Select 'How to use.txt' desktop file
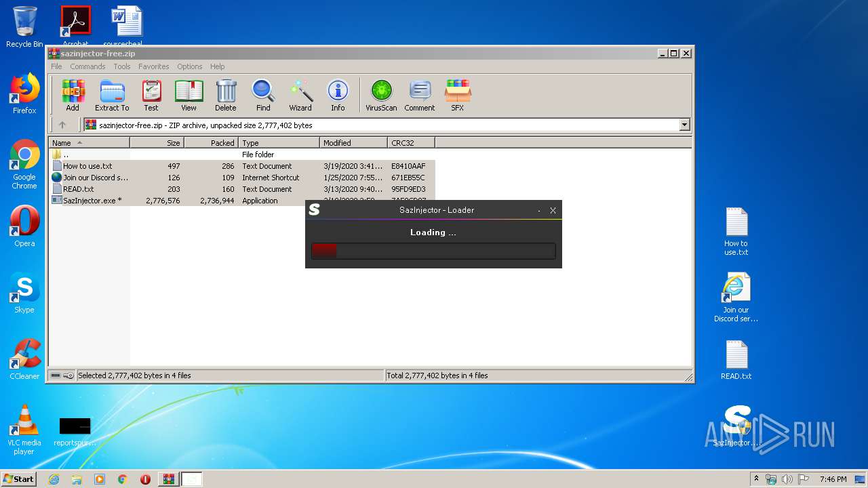 736,232
